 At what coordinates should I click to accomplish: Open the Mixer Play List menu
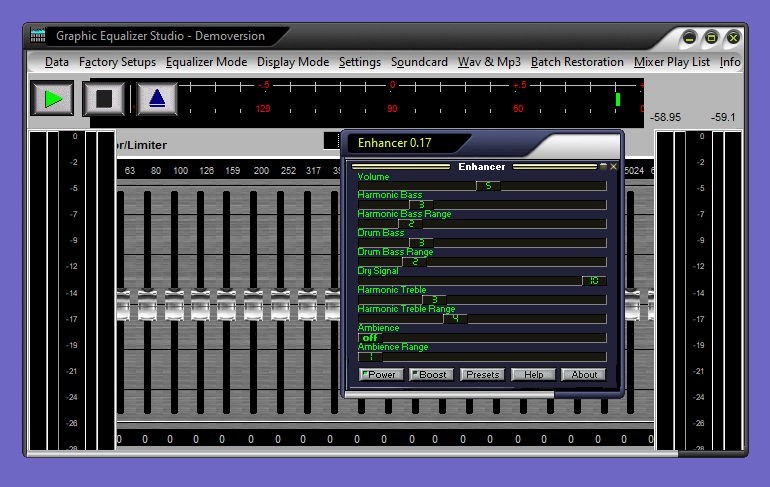tap(671, 62)
